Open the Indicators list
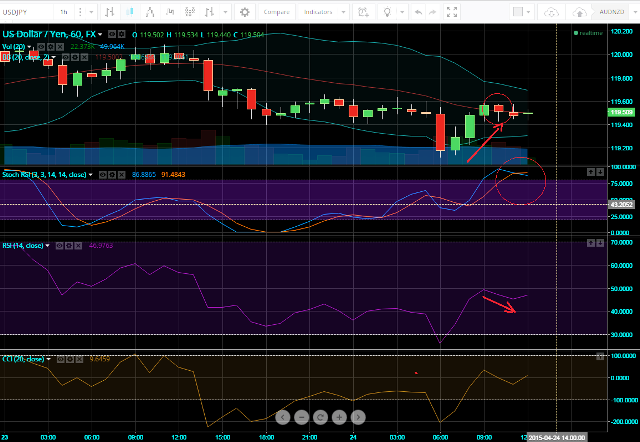640x442 pixels. tap(318, 12)
